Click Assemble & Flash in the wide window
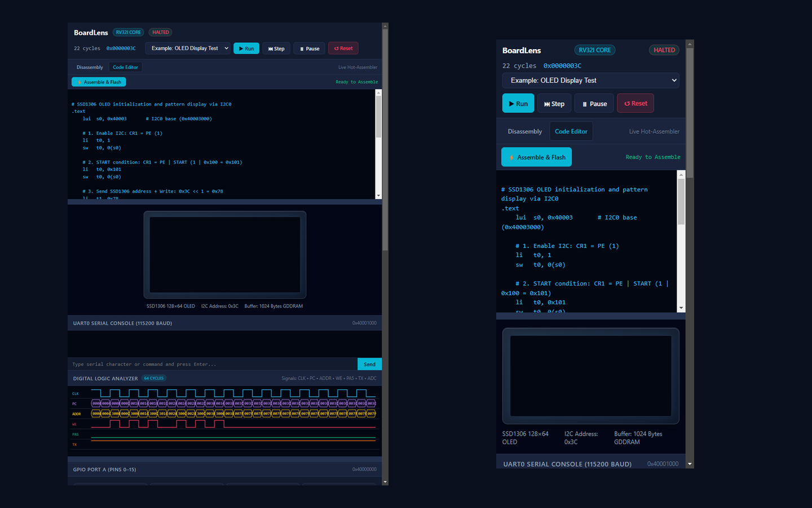 [99, 82]
